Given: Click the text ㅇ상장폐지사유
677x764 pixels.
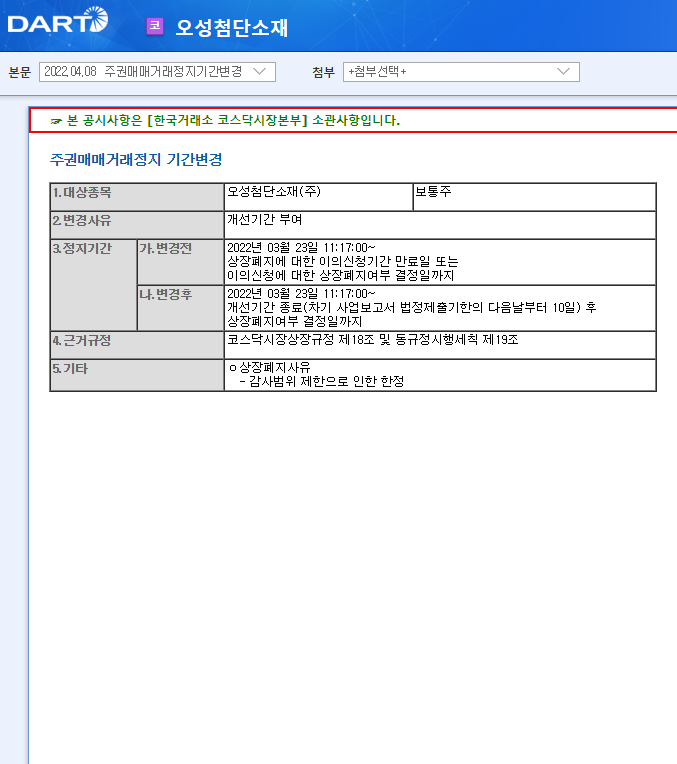Looking at the screenshot, I should click(x=270, y=367).
